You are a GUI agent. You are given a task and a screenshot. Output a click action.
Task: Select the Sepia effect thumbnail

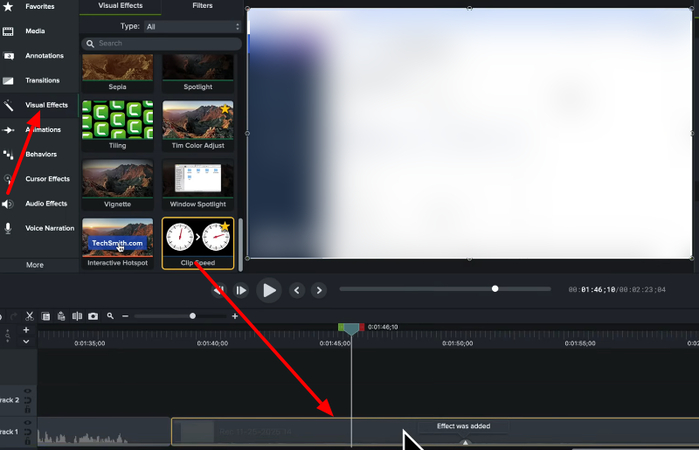point(117,73)
